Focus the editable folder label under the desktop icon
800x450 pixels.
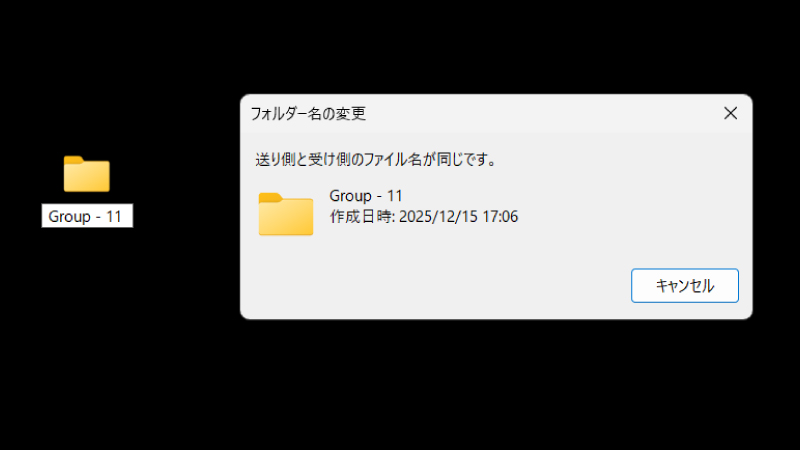[x=87, y=216]
